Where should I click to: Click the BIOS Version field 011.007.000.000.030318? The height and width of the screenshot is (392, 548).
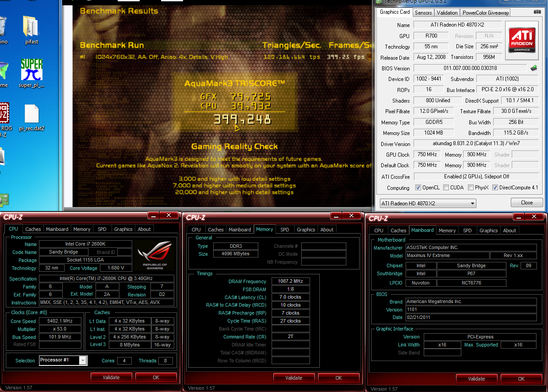click(x=470, y=68)
